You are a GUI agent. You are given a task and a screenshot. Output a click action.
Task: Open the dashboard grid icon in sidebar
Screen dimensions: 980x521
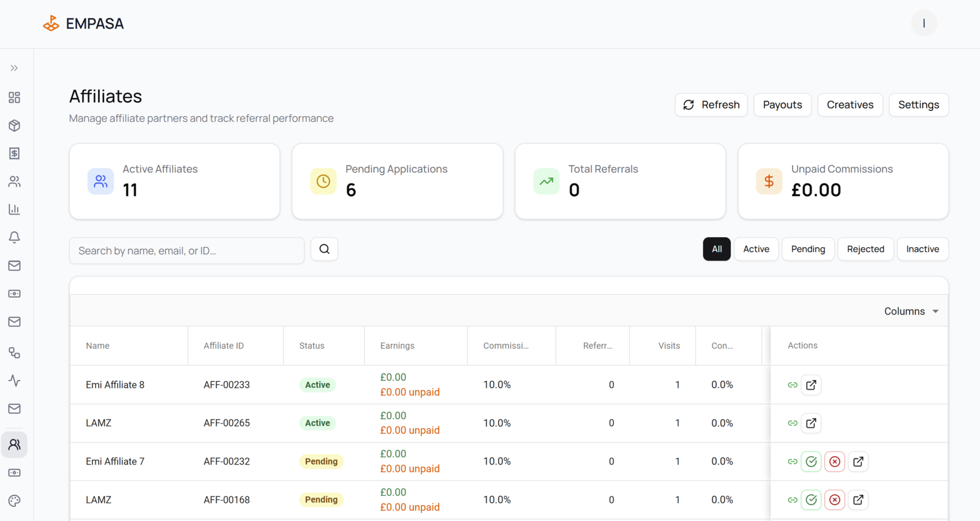coord(14,97)
